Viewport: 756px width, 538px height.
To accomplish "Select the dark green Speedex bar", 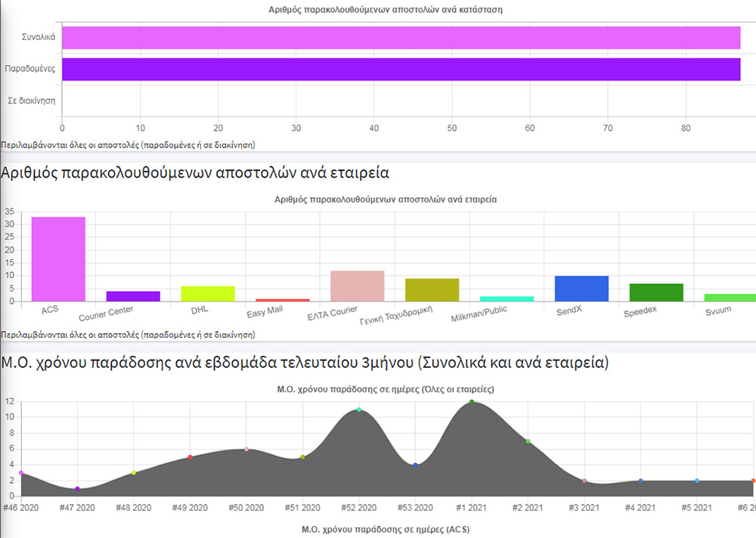I will [x=656, y=292].
